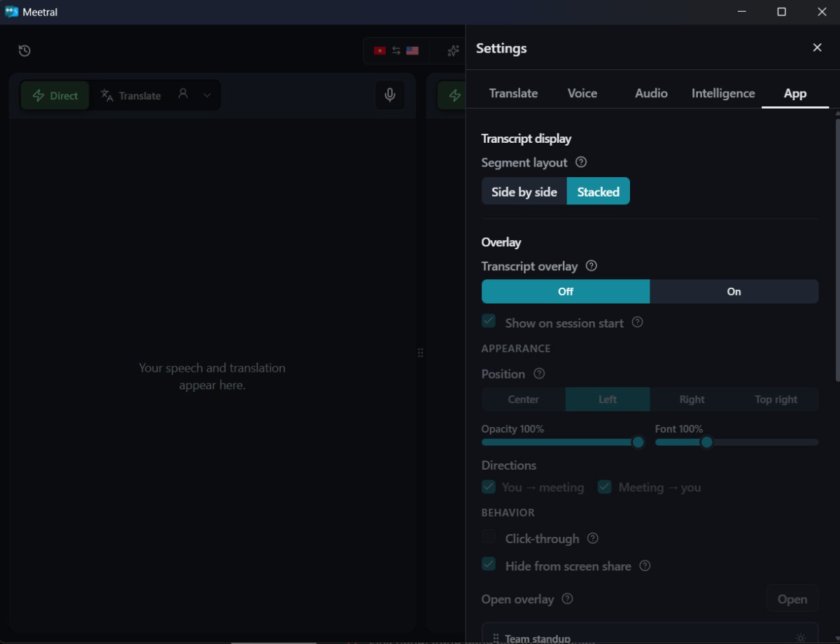
Task: Select the App settings tab
Action: (x=795, y=93)
